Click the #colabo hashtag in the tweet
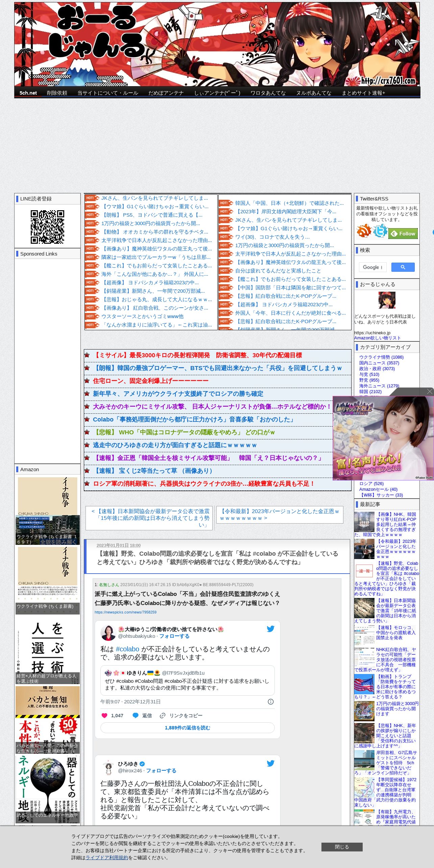This screenshot has height=868, width=434. point(127,649)
